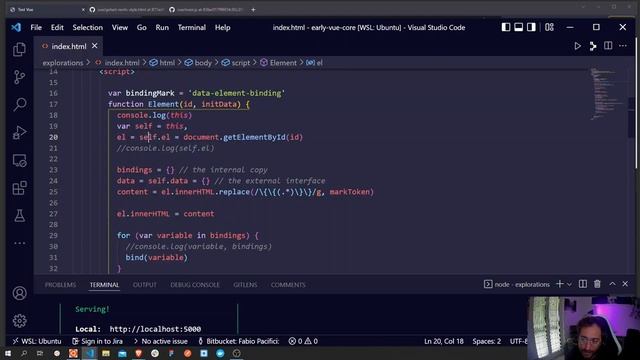The height and width of the screenshot is (360, 640).
Task: Click line number 25 in gutter
Action: point(53,192)
